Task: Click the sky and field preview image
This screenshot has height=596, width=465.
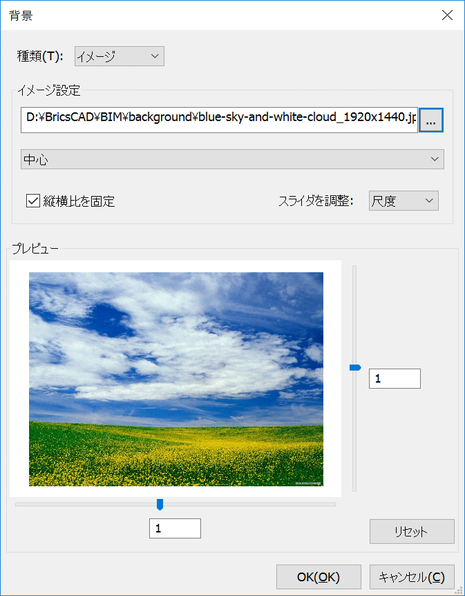Action: [x=176, y=379]
